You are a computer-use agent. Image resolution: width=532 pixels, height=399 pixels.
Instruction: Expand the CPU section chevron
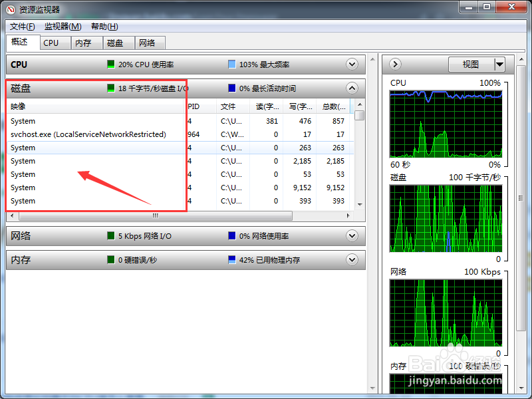click(x=352, y=64)
